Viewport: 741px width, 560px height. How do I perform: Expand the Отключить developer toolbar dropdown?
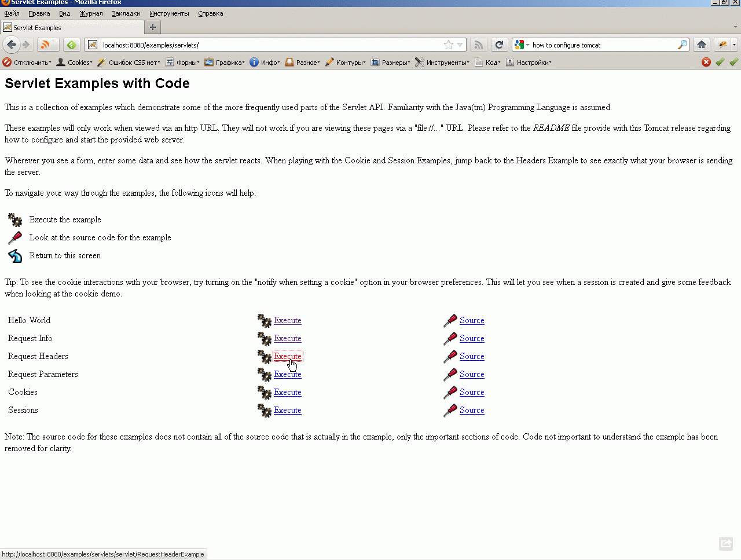pos(27,62)
